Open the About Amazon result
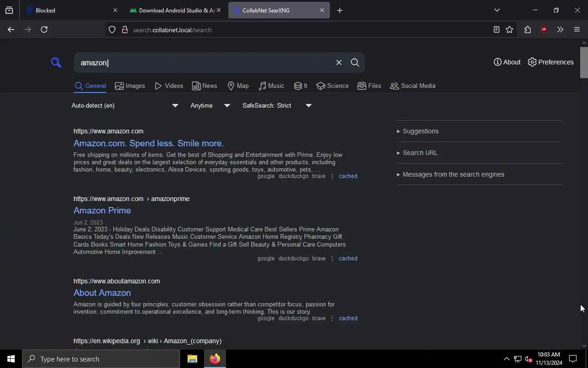588x368 pixels. pos(102,293)
